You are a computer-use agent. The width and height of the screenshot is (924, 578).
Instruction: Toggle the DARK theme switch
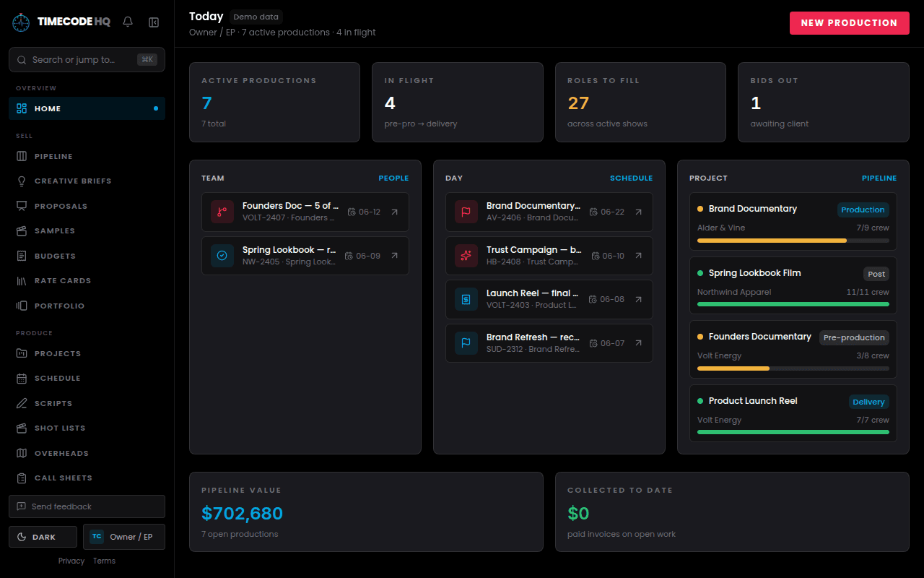point(43,537)
